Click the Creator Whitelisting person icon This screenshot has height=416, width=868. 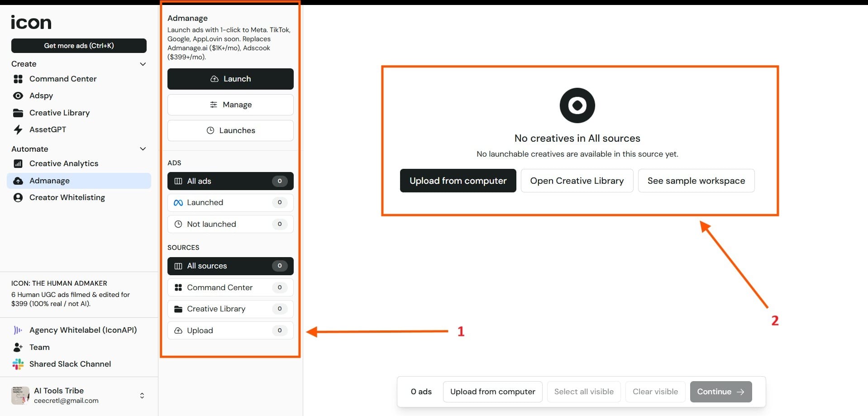(18, 197)
